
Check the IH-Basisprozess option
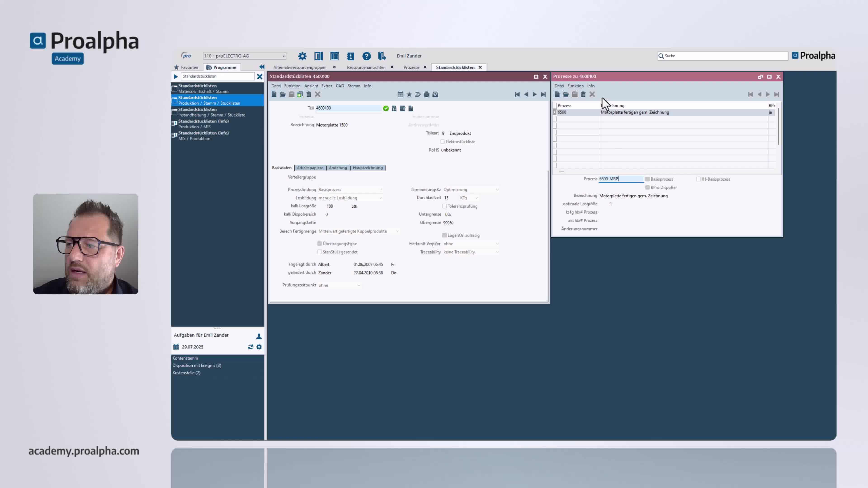(x=698, y=179)
